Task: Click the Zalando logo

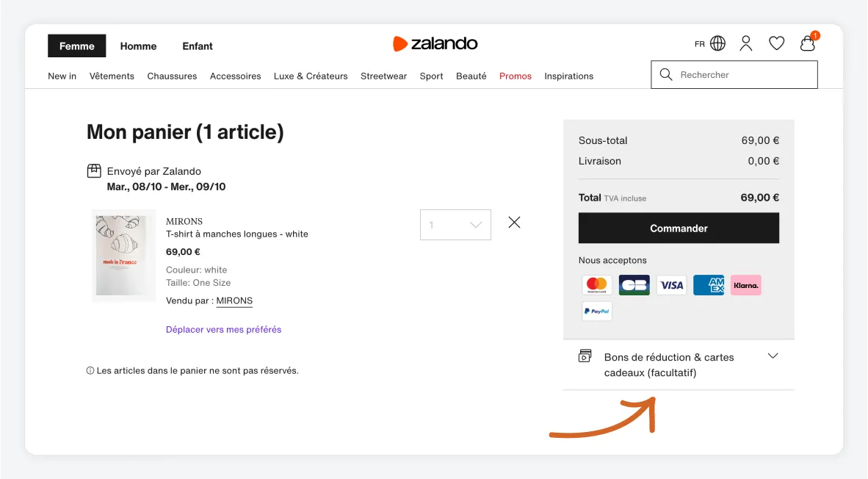Action: [x=435, y=44]
